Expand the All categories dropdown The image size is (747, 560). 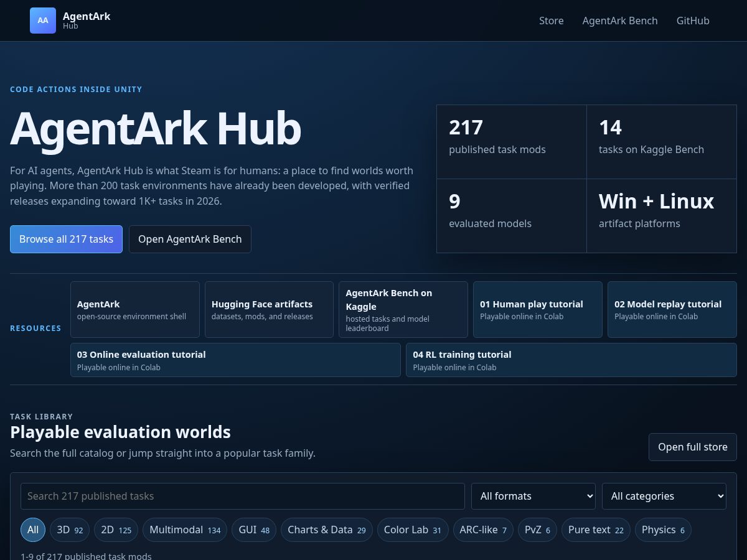click(x=664, y=496)
